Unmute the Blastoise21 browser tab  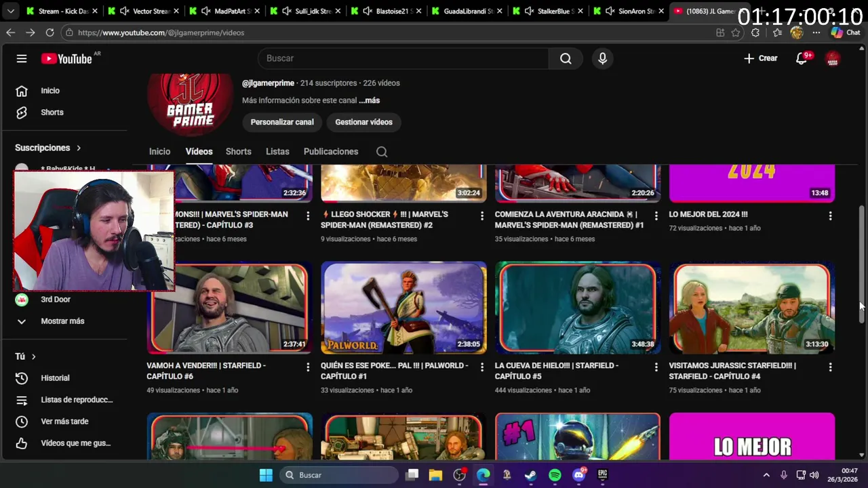(368, 12)
